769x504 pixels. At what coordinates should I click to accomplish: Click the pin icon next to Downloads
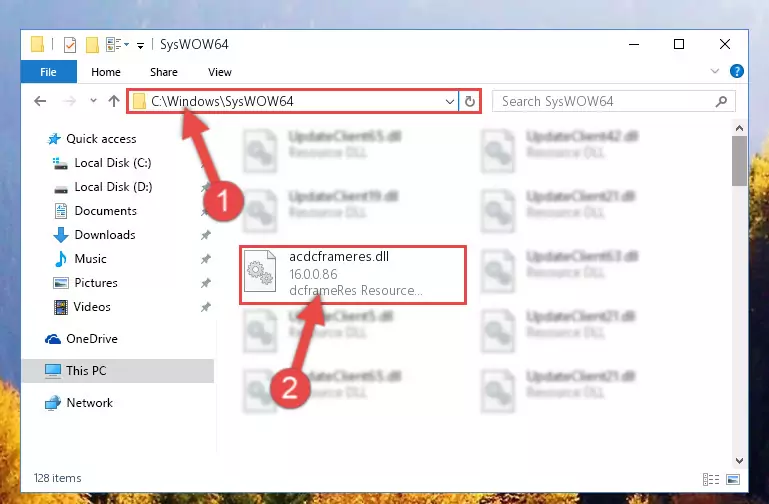click(x=205, y=235)
